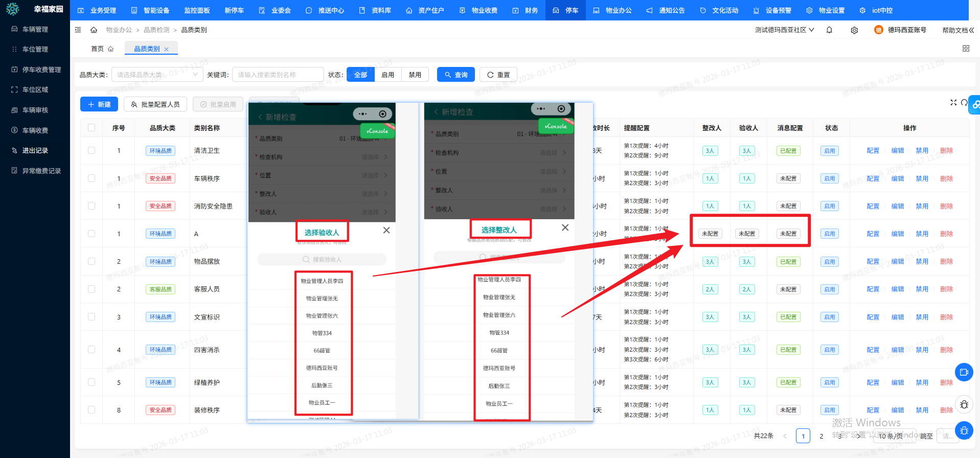Close the 选择验收人 popup with X

click(386, 231)
